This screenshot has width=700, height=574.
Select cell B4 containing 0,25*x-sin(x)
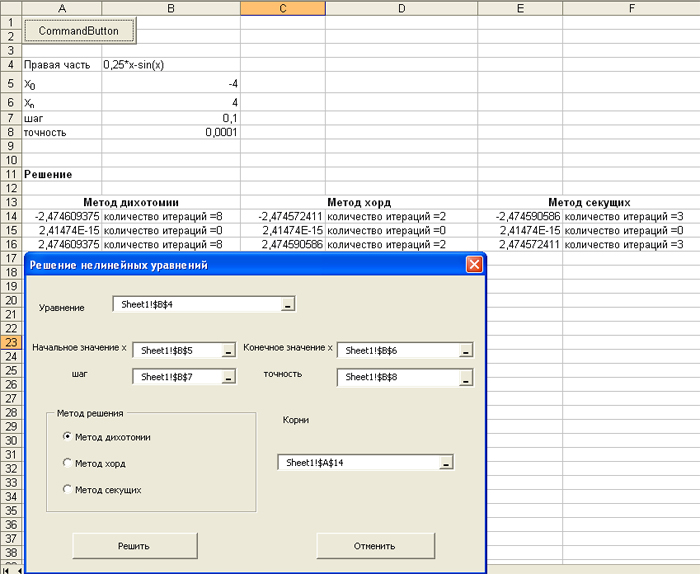[170, 64]
